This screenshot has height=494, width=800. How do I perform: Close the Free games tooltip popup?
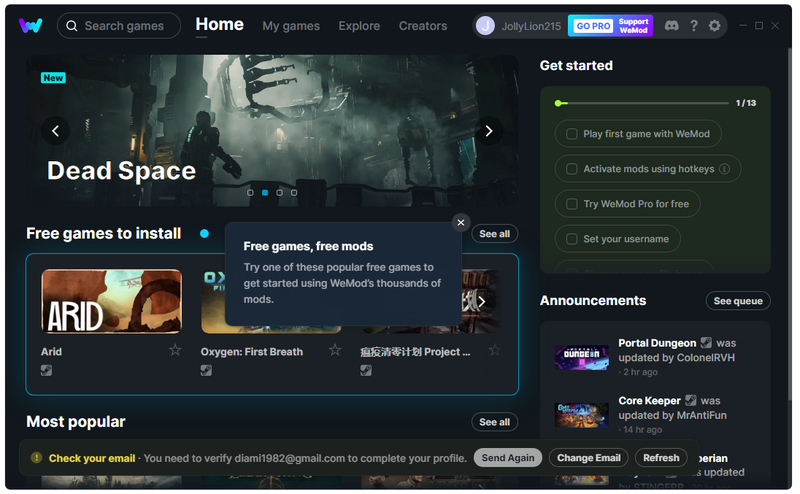pos(461,223)
